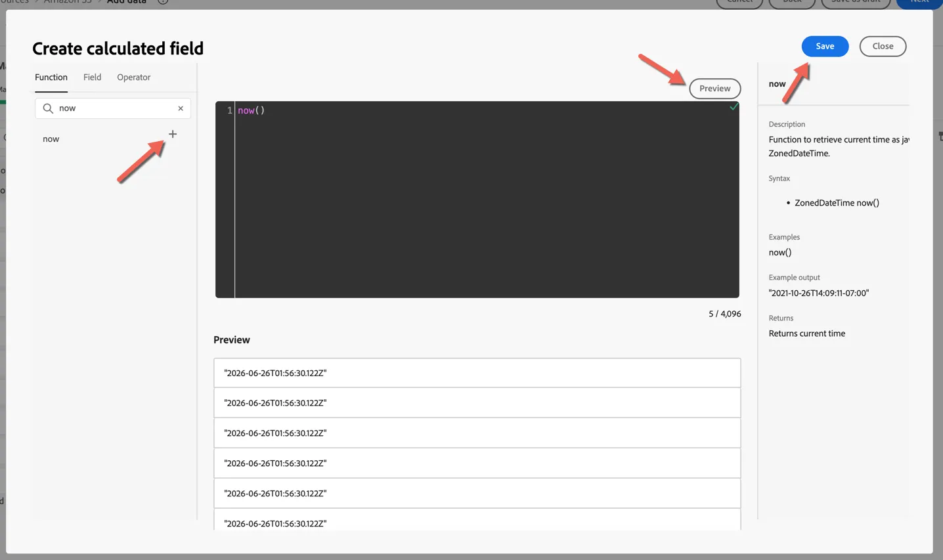
Task: Select the second preview result row
Action: (x=477, y=403)
